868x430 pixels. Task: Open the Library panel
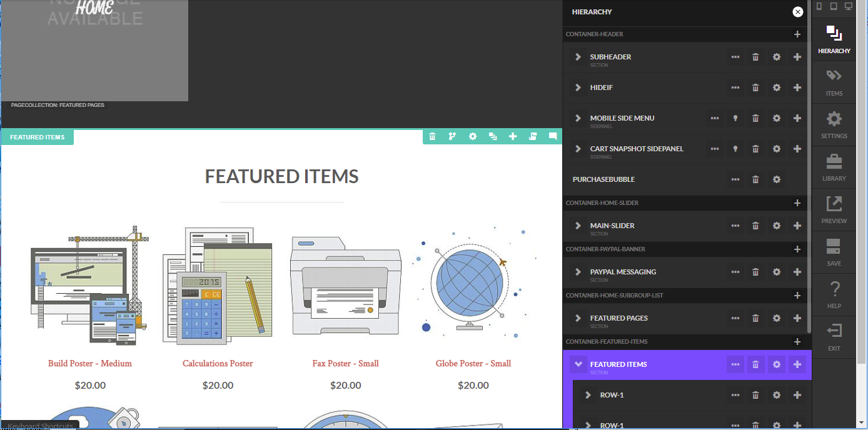click(834, 167)
